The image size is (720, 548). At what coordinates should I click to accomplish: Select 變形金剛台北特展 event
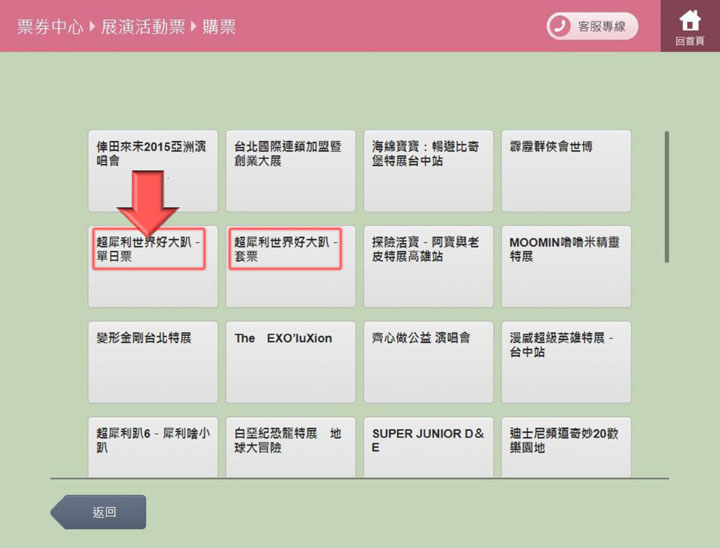click(152, 362)
